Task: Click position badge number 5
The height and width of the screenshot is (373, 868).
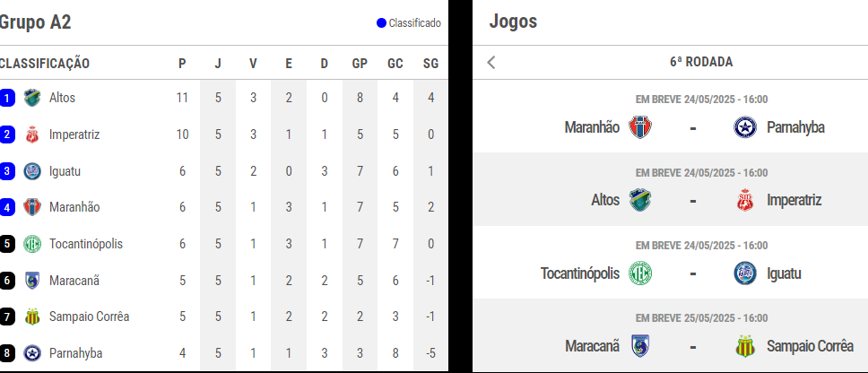Action: click(x=7, y=244)
